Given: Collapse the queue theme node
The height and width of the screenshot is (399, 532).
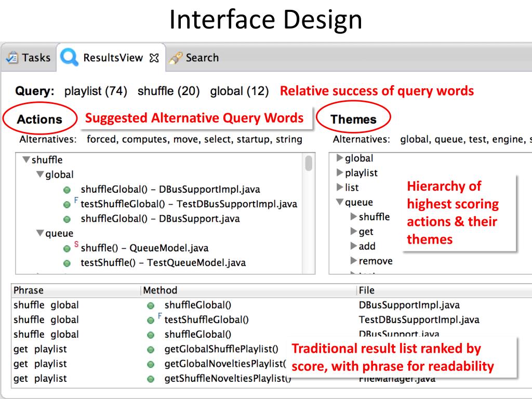Looking at the screenshot, I should (x=340, y=202).
